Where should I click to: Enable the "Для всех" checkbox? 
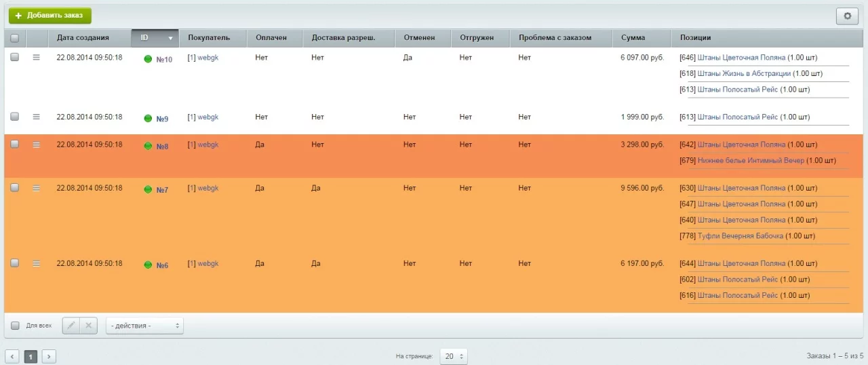click(x=15, y=326)
